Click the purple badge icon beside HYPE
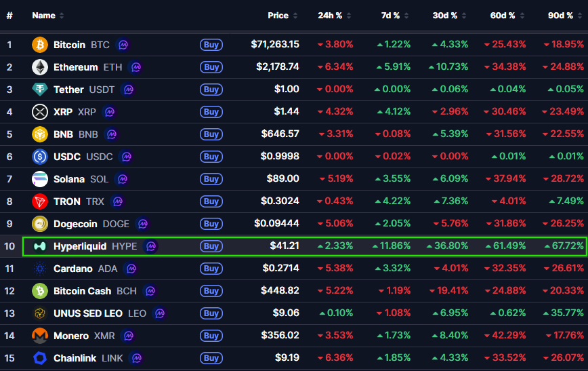This screenshot has height=371, width=588. tap(151, 246)
